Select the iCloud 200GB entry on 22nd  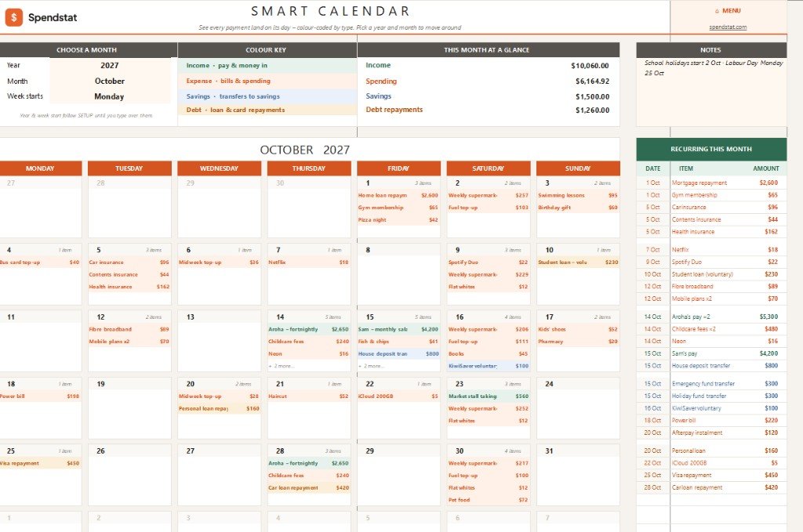[398, 396]
